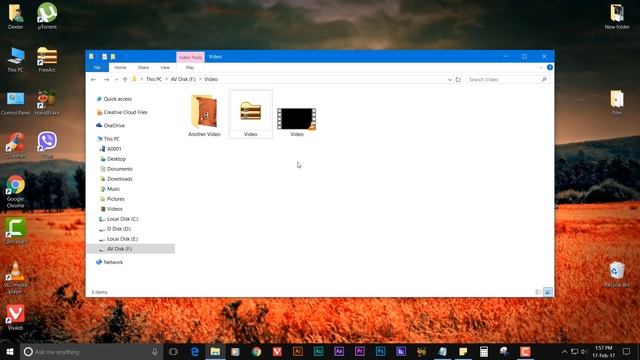Open Microsoft Edge from taskbar
Screen dimensions: 640x360
(x=195, y=351)
